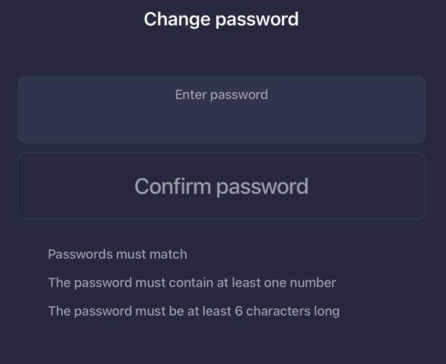Viewport: 446px width, 364px height.
Task: Click the at least one number rule
Action: 192,283
